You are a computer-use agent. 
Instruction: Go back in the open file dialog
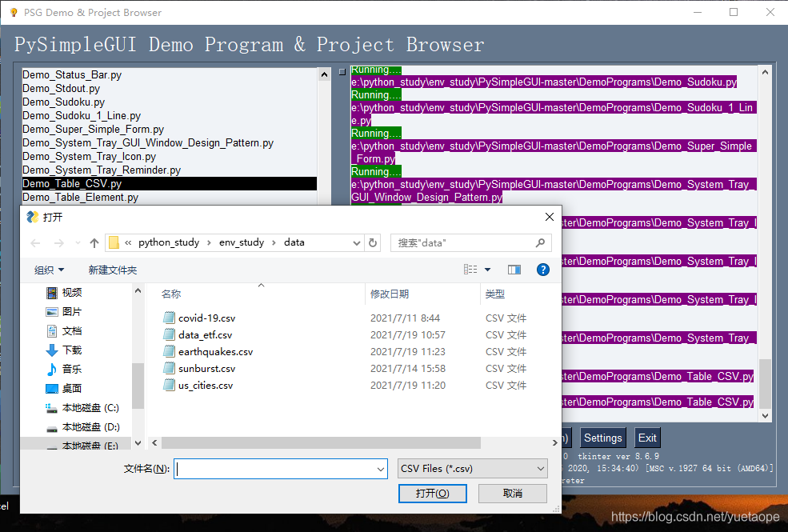(x=35, y=243)
